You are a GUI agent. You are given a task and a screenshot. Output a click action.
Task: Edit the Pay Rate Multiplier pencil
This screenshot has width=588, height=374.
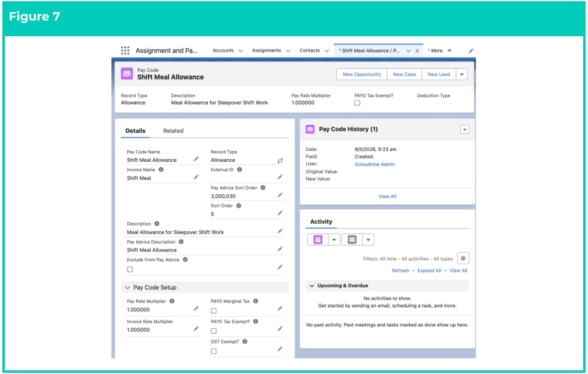click(196, 309)
